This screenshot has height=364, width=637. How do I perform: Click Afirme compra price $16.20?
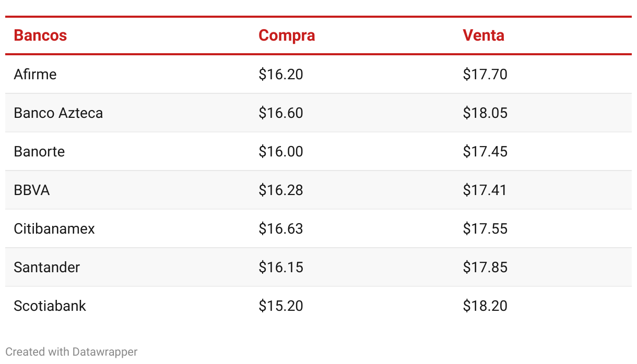pyautogui.click(x=281, y=74)
